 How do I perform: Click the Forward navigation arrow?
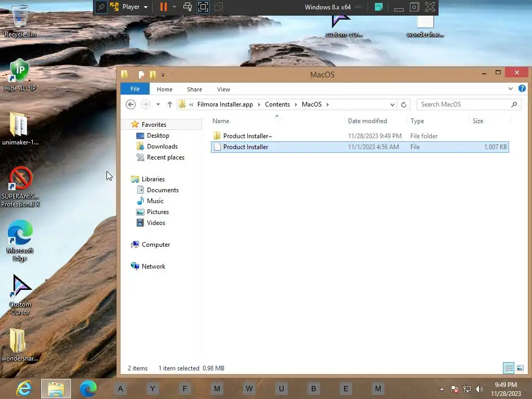[x=145, y=104]
